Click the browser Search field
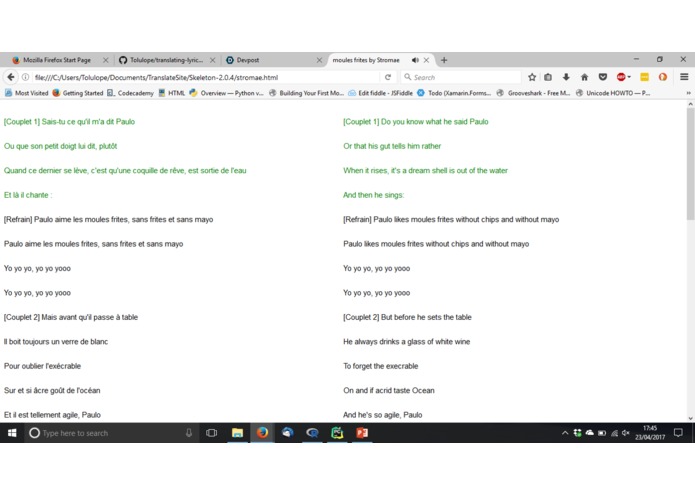Screen dimensions: 695x494 point(461,77)
